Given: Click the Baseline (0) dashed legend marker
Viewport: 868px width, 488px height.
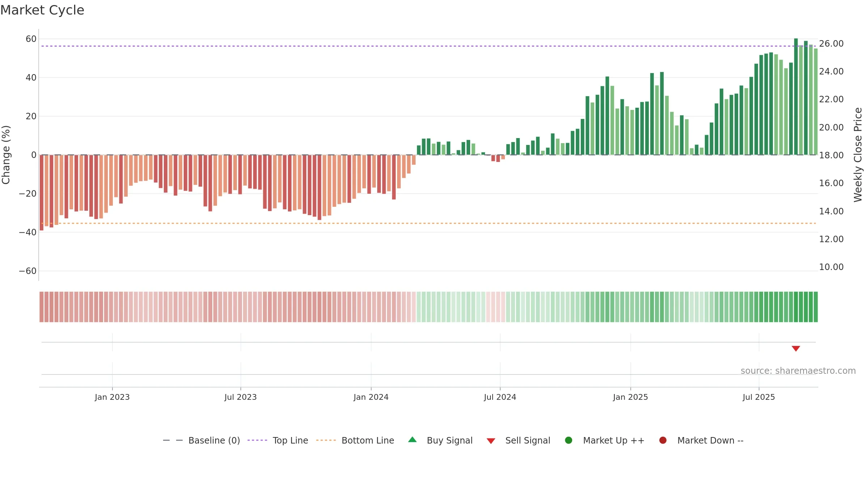Looking at the screenshot, I should (x=173, y=440).
